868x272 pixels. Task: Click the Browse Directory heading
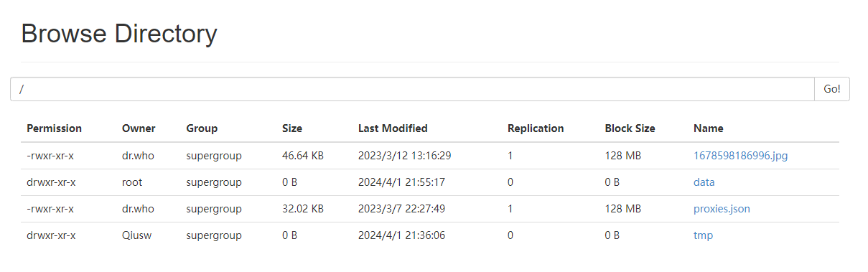coord(119,34)
